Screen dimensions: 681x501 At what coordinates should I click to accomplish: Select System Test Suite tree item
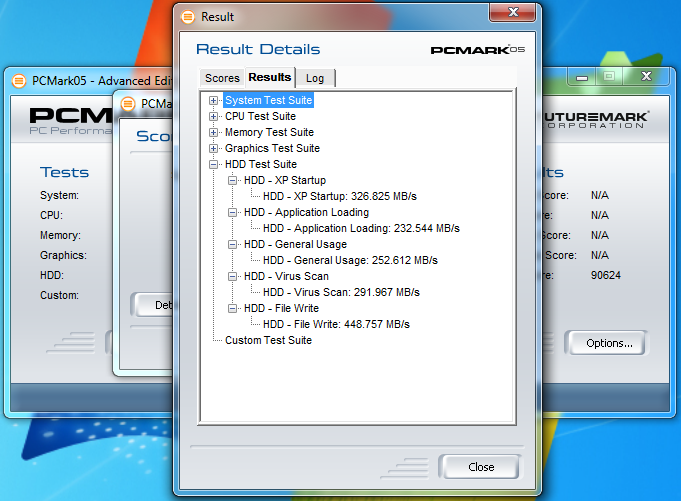click(268, 100)
